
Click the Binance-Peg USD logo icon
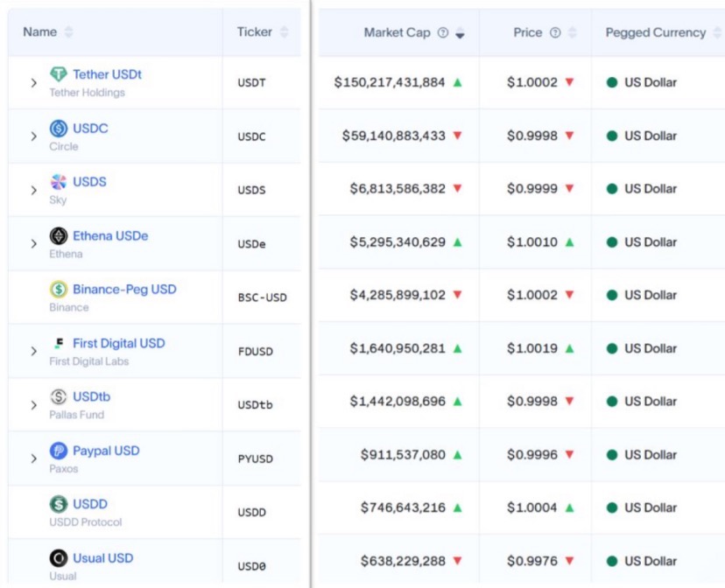[59, 290]
